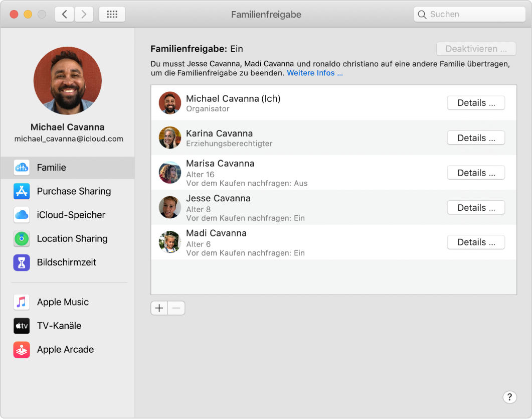Click 'Alter 6' under Madi
Image resolution: width=532 pixels, height=419 pixels.
click(x=198, y=244)
